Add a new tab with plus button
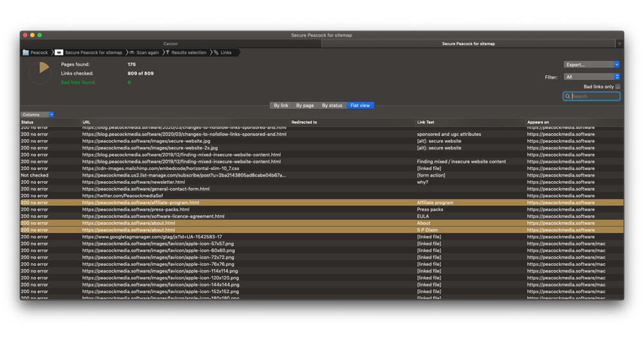The height and width of the screenshot is (344, 644). tap(620, 44)
